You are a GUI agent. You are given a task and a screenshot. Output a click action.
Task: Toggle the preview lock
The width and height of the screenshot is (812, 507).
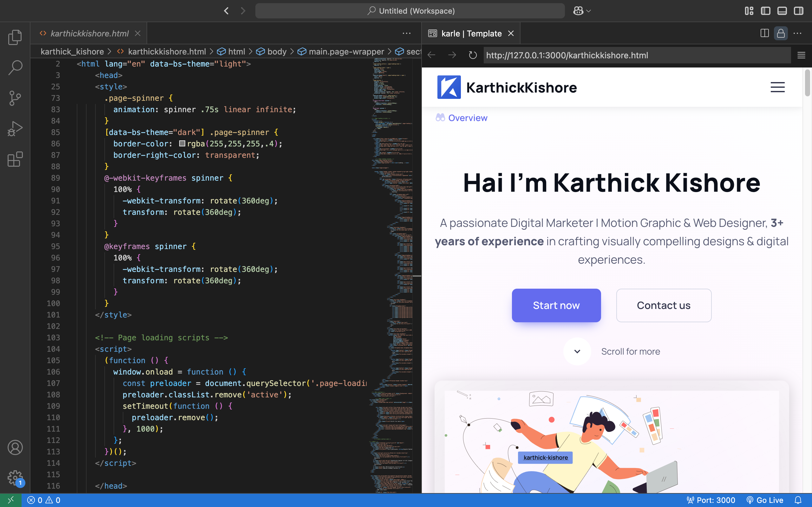tap(781, 33)
